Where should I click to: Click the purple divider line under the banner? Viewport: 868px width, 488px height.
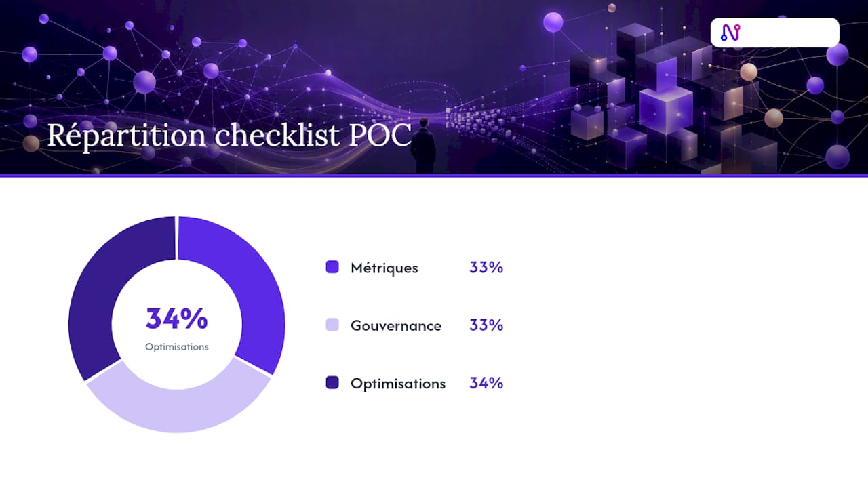pyautogui.click(x=434, y=175)
